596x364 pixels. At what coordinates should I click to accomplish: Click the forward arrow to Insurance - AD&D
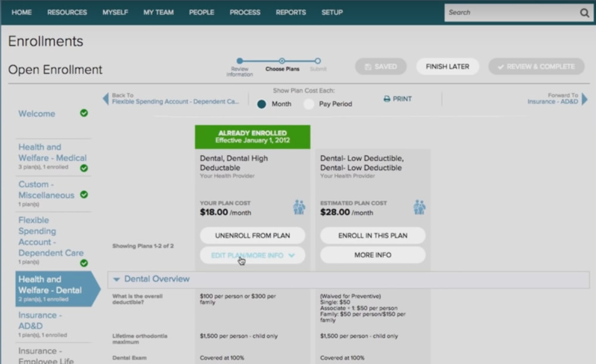[x=585, y=99]
